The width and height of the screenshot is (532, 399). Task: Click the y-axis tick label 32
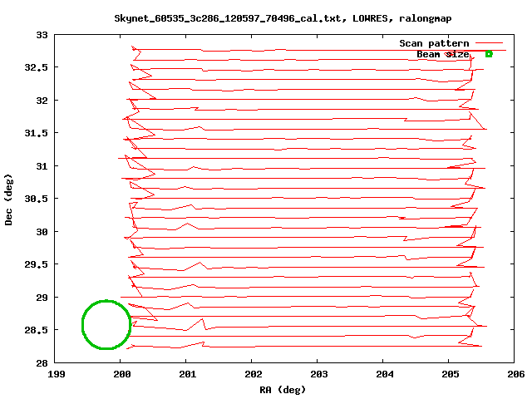pos(42,101)
